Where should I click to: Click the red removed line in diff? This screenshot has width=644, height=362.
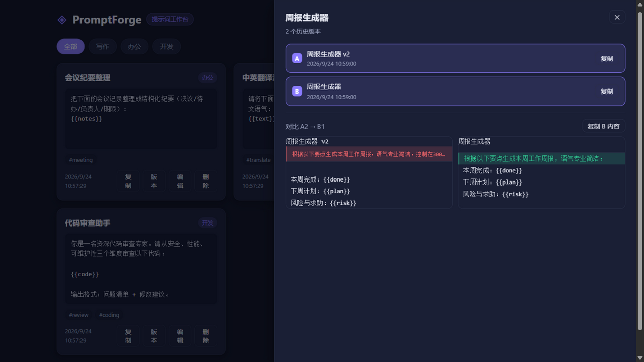pos(369,154)
